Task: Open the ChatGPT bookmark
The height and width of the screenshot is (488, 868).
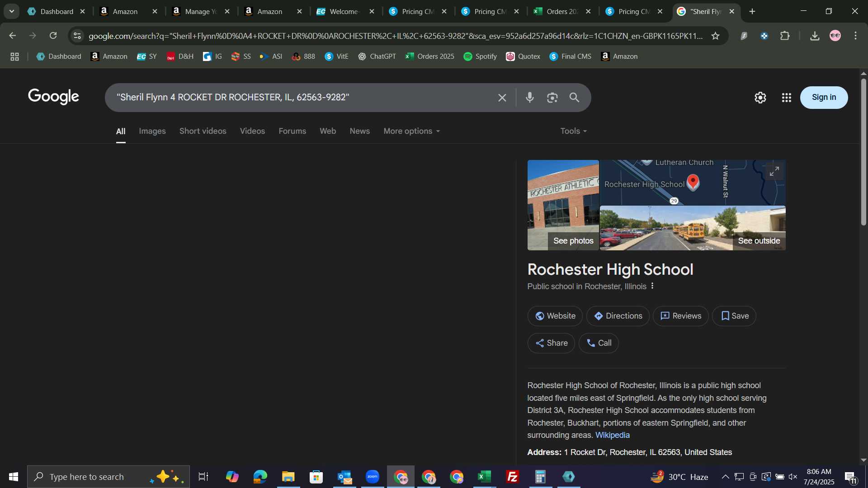Action: click(377, 56)
